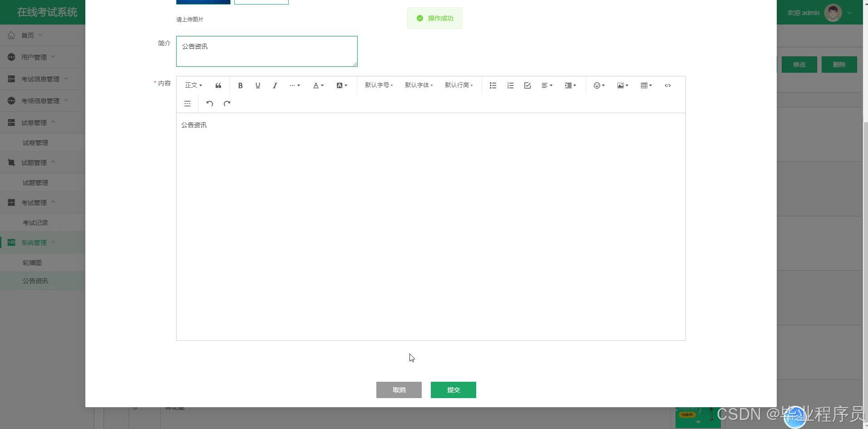Click inside the rich text content area
The image size is (868, 429).
coord(431,226)
